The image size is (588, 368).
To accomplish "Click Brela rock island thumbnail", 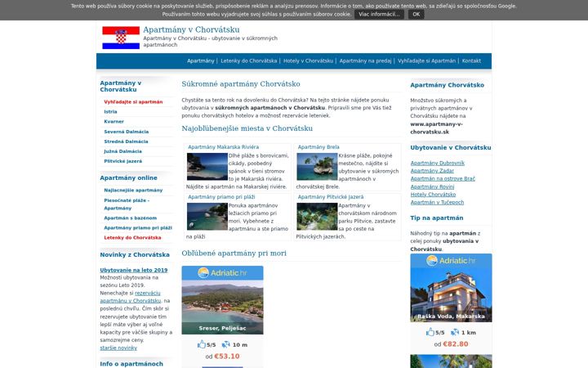I will click(317, 167).
